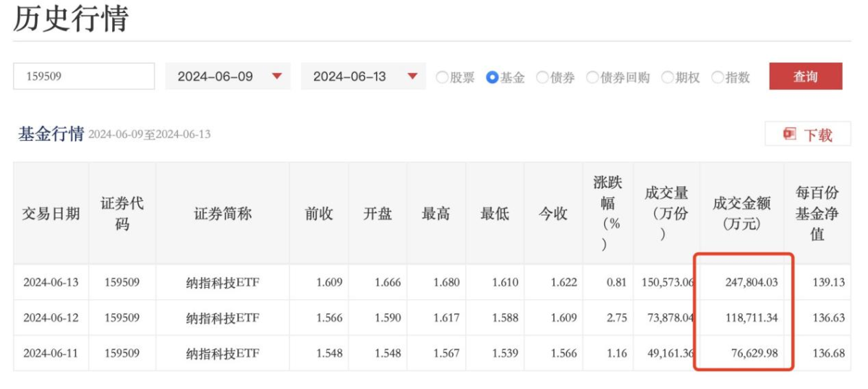Click the date cell 2024-06-13
The image size is (868, 389).
[x=51, y=283]
